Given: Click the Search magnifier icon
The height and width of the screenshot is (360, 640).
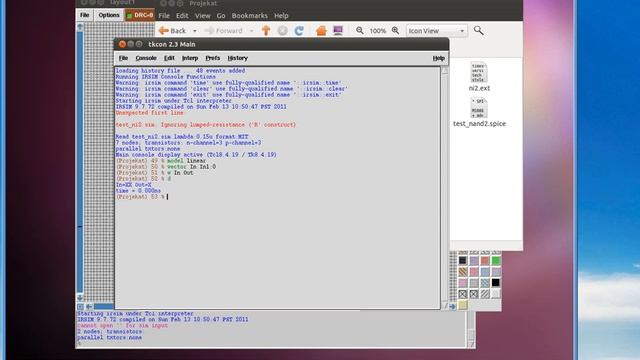Looking at the screenshot, I should (478, 31).
